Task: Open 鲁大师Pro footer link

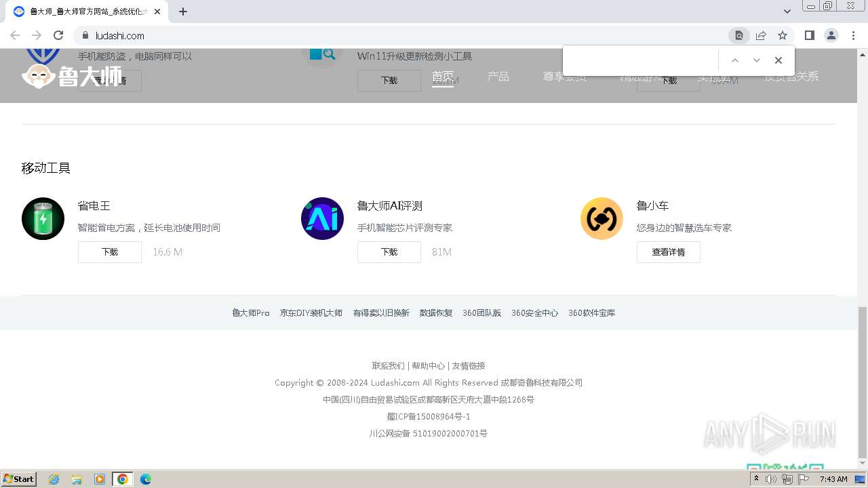Action: tap(251, 313)
